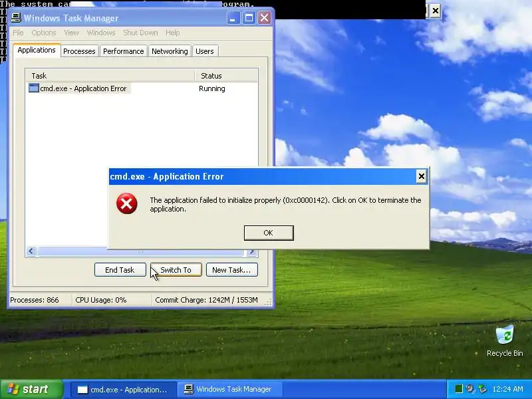
Task: Click the Running status cell
Action: coord(212,88)
